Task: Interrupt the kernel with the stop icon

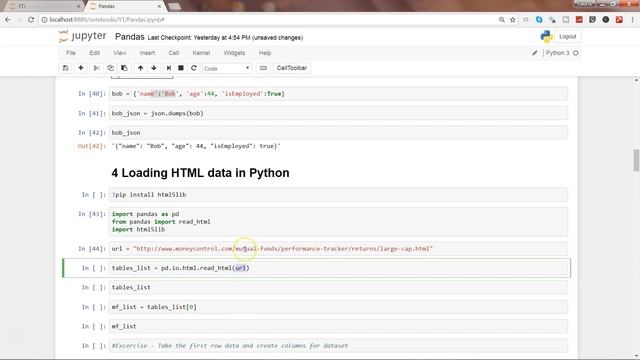Action: 181,68
